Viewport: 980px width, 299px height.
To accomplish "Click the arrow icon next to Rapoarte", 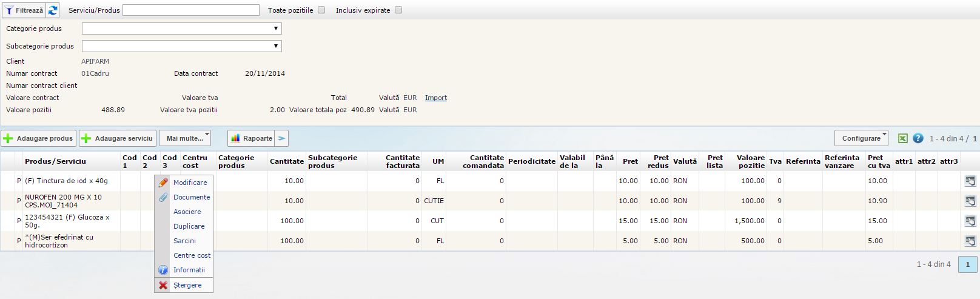I will coord(281,138).
